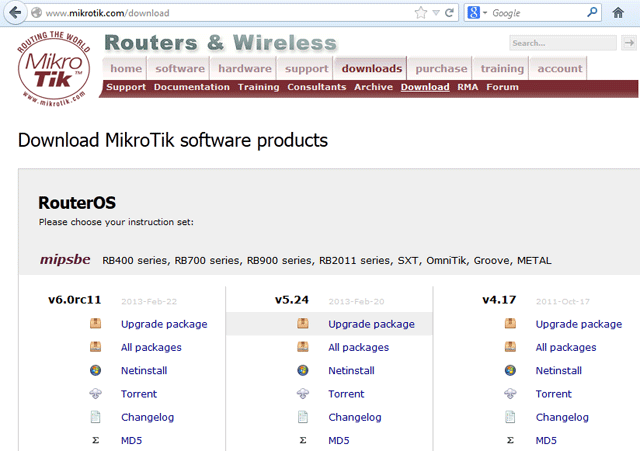Screen dimensions: 640x451
Task: Click package box icon beside v6.0rc11 All packages
Action: 96,347
